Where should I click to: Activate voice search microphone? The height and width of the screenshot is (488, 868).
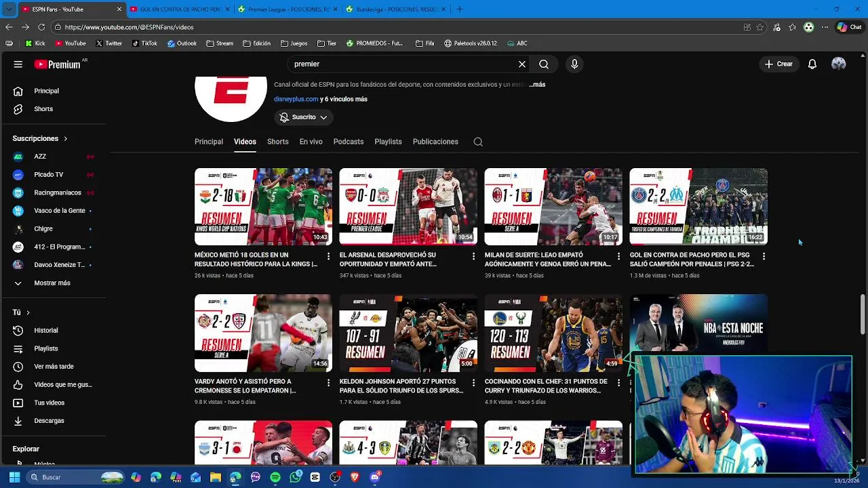pyautogui.click(x=574, y=64)
